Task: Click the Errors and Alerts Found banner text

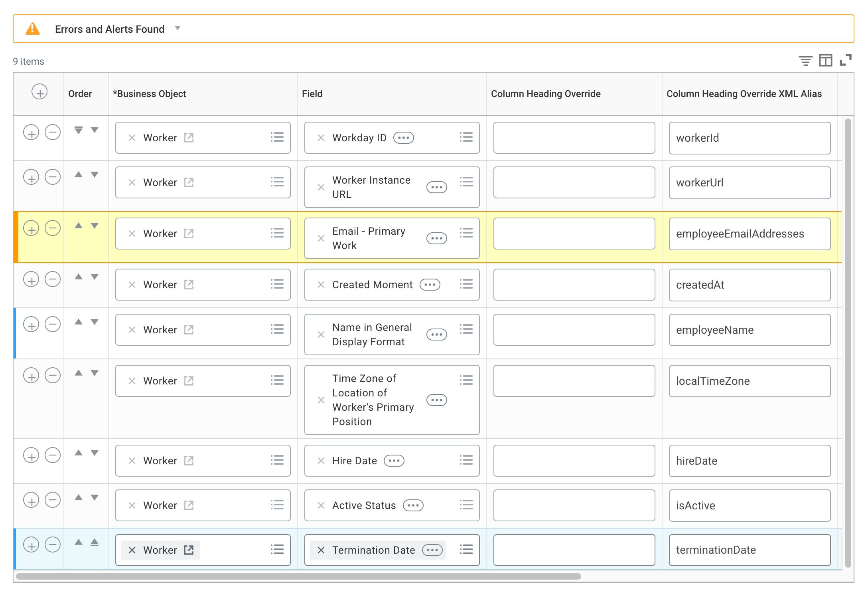Action: 110,29
